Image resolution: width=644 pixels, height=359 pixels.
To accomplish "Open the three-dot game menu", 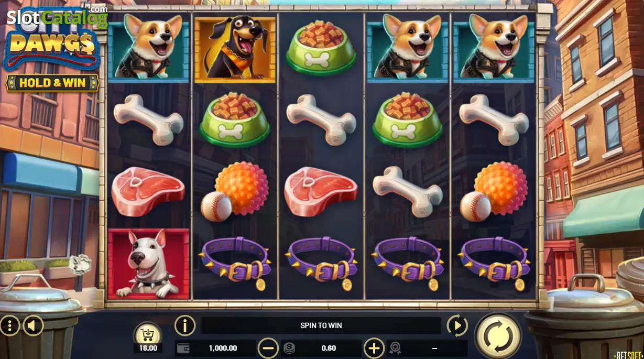I will tap(9, 326).
